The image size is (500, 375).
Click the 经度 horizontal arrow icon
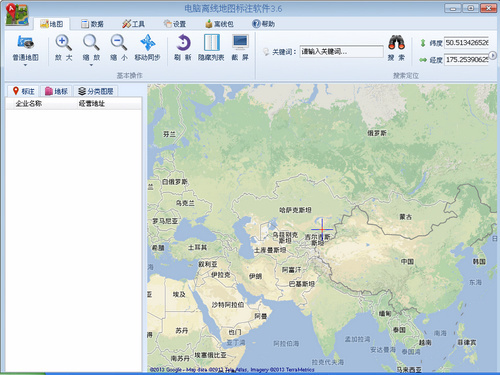(x=423, y=60)
